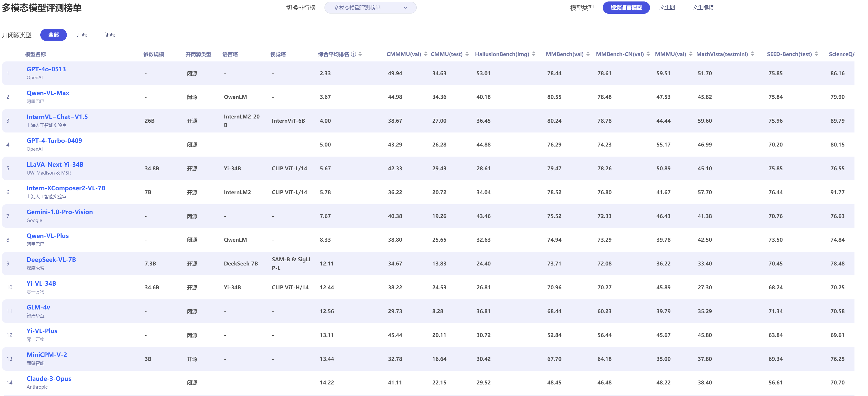Sort by MMBench-CN(val) column arrows
The image size is (868, 396).
(648, 54)
